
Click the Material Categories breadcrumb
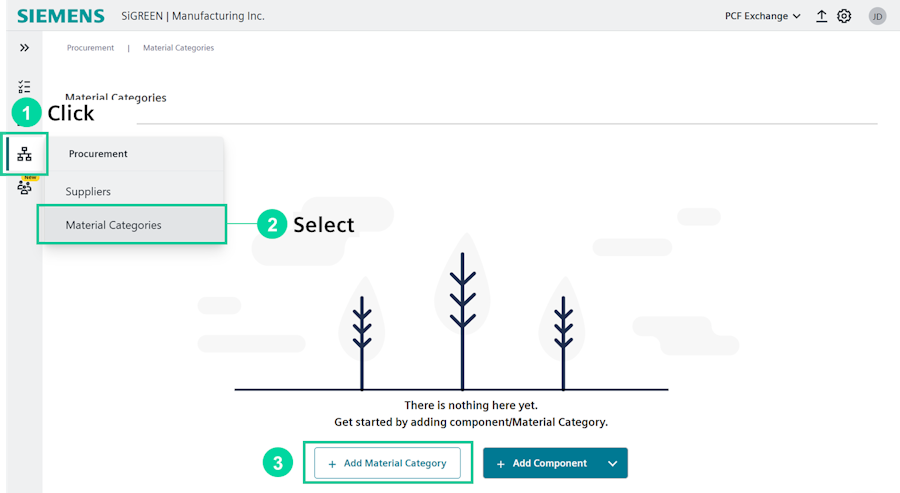(178, 48)
